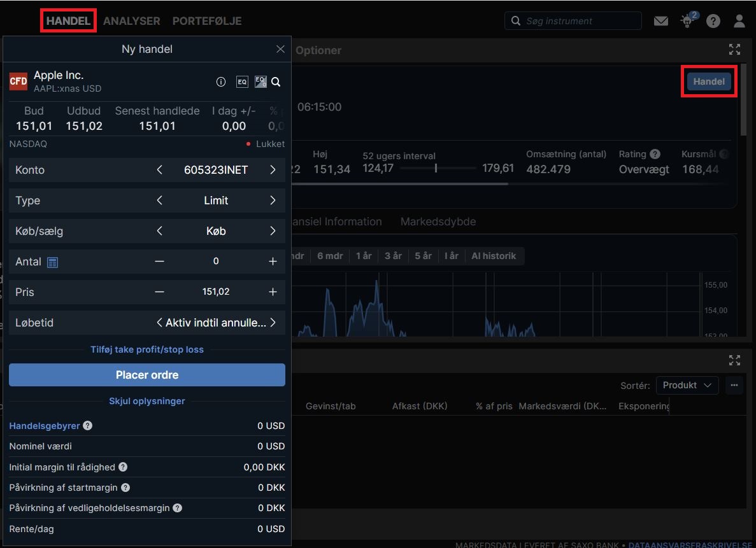Click the Handelsgebyrer help icon
This screenshot has width=756, height=548.
click(x=87, y=426)
